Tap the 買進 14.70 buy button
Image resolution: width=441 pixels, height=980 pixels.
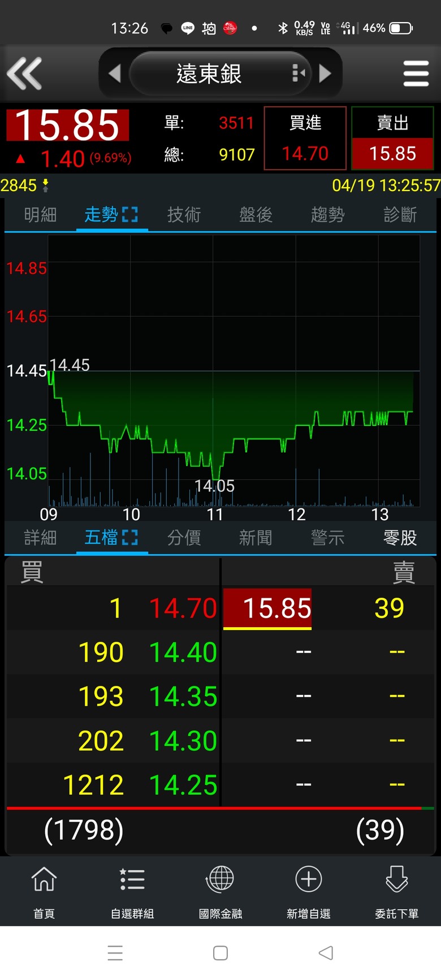tap(305, 138)
